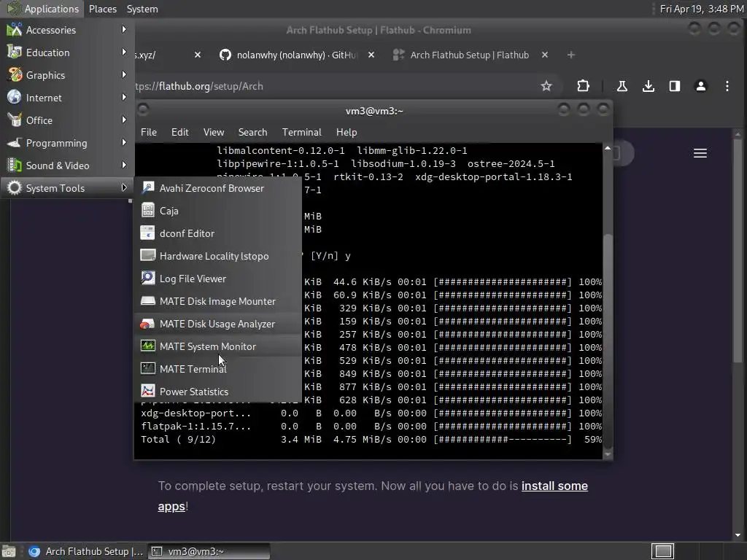Click the terminal scrollbar down arrow
Screen dimensions: 747x560
coord(608,454)
